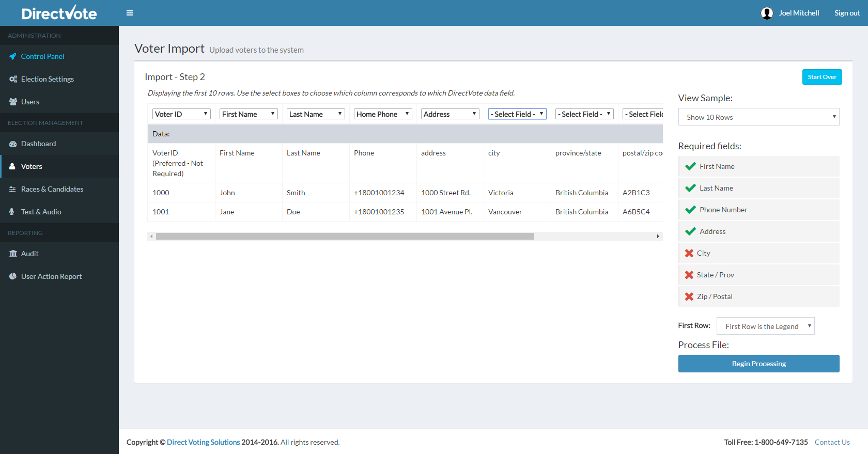
Task: Open User Action Report in the sidebar
Action: pos(59,276)
